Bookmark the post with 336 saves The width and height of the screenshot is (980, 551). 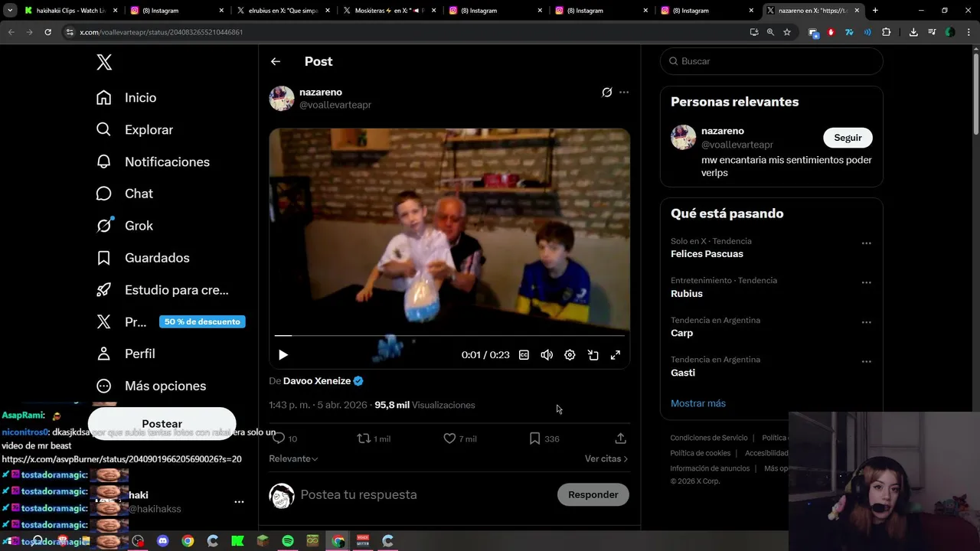544,439
